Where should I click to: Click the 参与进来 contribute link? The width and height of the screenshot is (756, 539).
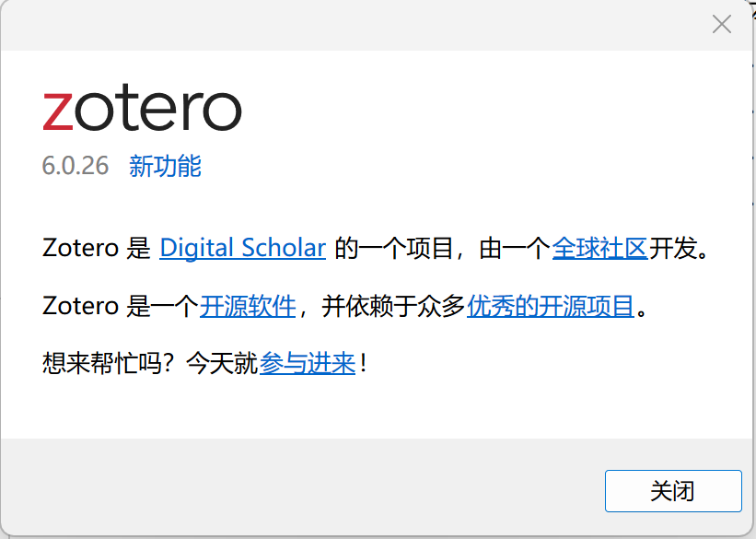pos(307,363)
